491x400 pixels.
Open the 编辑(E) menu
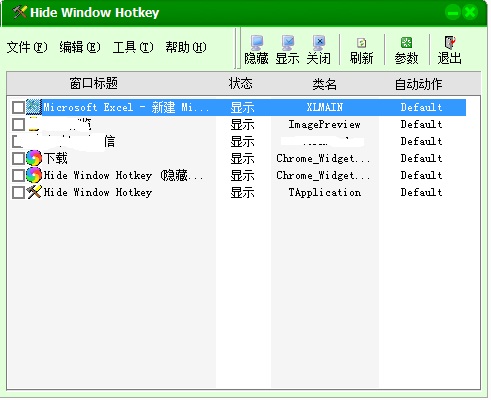pyautogui.click(x=80, y=47)
